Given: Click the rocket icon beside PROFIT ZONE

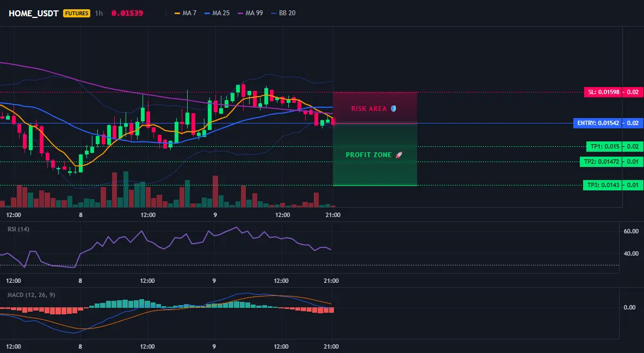Looking at the screenshot, I should click(x=399, y=155).
